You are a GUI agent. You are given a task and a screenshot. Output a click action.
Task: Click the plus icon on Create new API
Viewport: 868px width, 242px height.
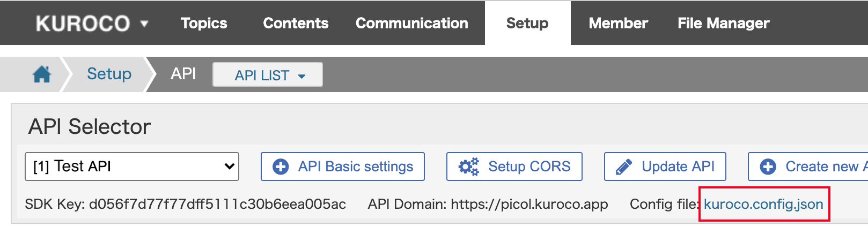768,167
